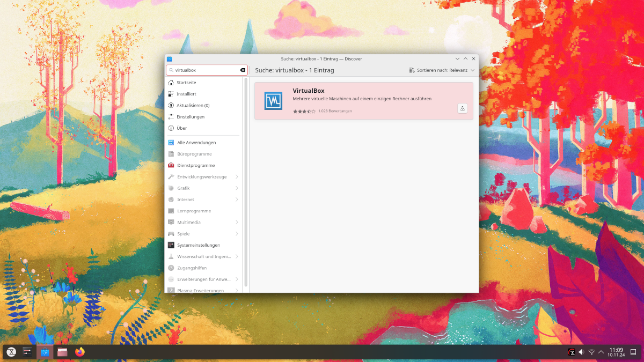
Task: Open Einstellungen in the sidebar
Action: [204, 117]
